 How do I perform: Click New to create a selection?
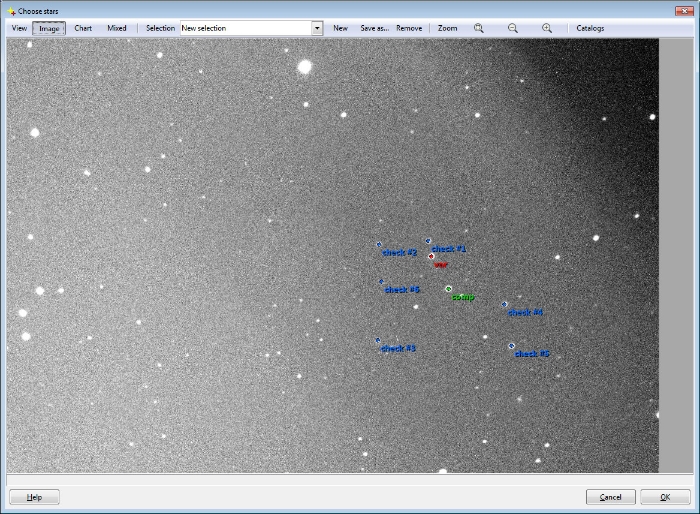click(x=340, y=28)
